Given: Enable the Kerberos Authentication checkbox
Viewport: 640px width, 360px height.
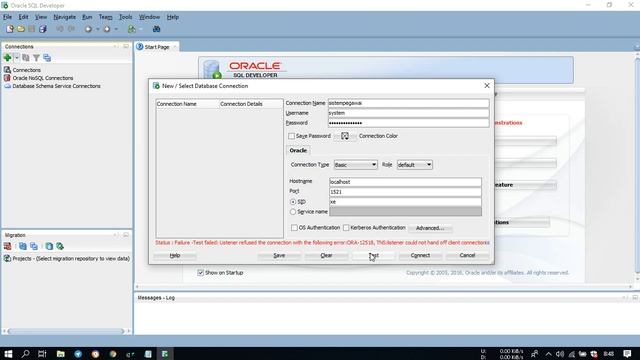Looking at the screenshot, I should (x=346, y=228).
